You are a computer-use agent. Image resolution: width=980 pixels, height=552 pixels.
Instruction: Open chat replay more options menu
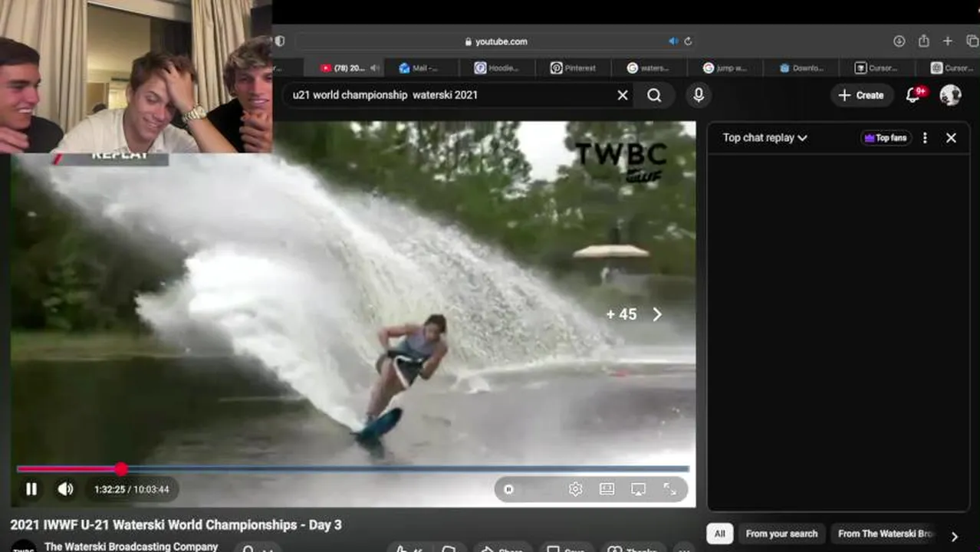[925, 138]
